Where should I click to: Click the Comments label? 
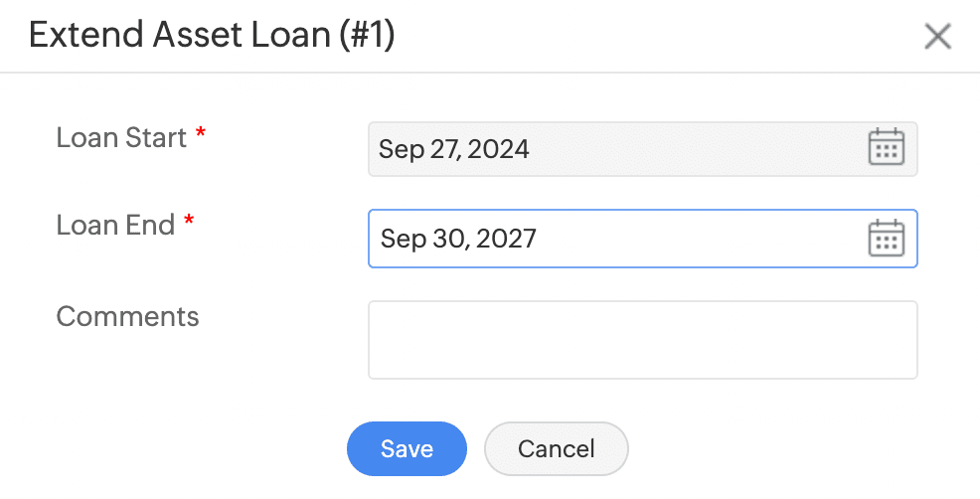(127, 316)
